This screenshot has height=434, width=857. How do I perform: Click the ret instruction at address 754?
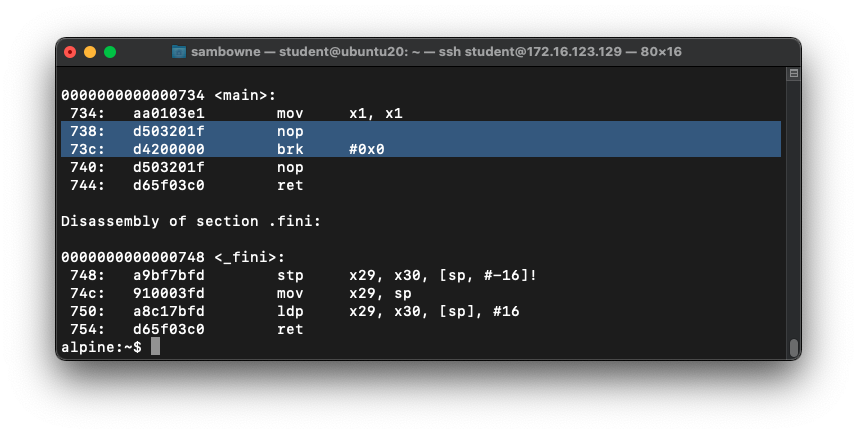(x=290, y=329)
